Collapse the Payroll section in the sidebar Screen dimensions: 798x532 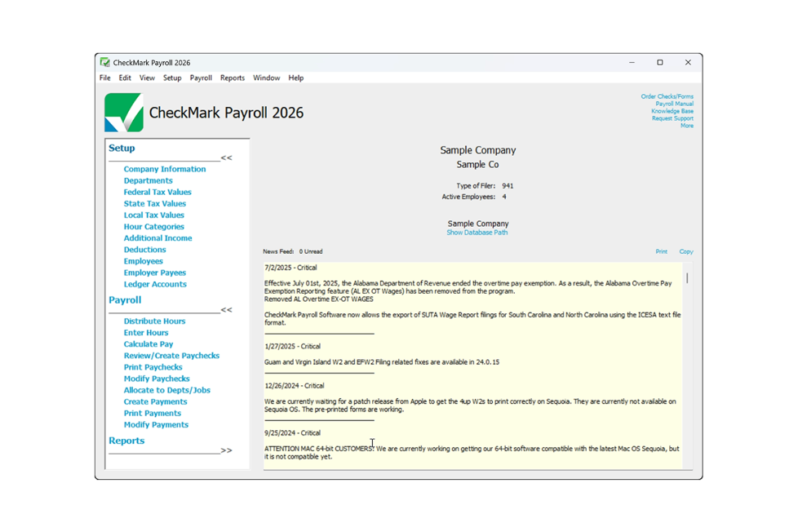(x=227, y=310)
